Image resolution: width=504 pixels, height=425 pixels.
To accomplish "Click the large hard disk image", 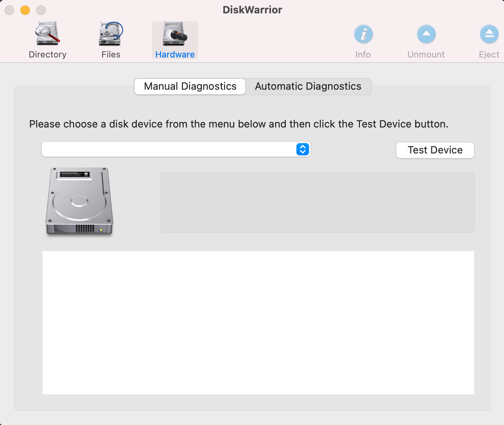I will click(x=79, y=201).
